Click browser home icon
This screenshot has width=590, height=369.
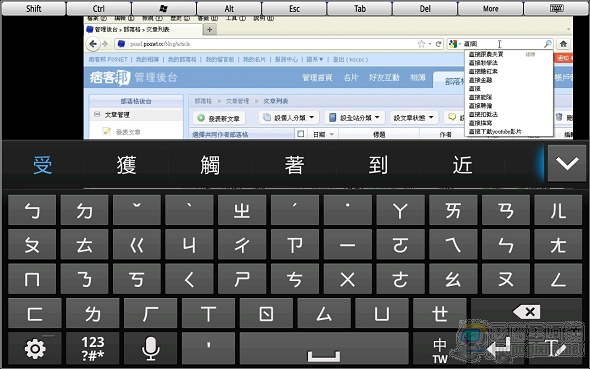[563, 44]
